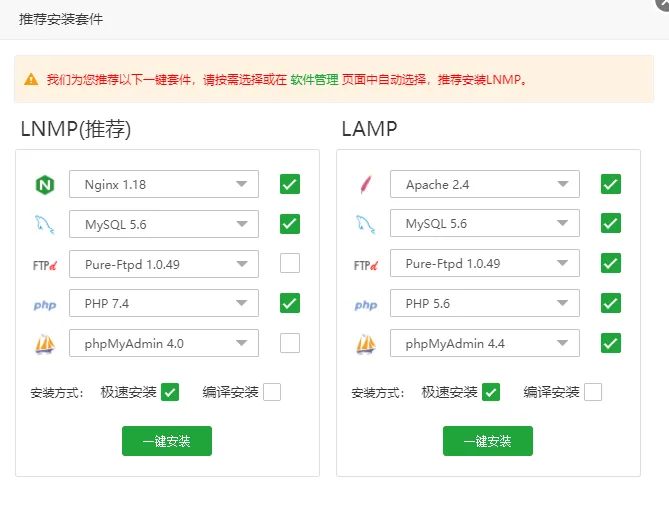
Task: Click the MySQL dolphin icon in LNMP
Action: (44, 224)
